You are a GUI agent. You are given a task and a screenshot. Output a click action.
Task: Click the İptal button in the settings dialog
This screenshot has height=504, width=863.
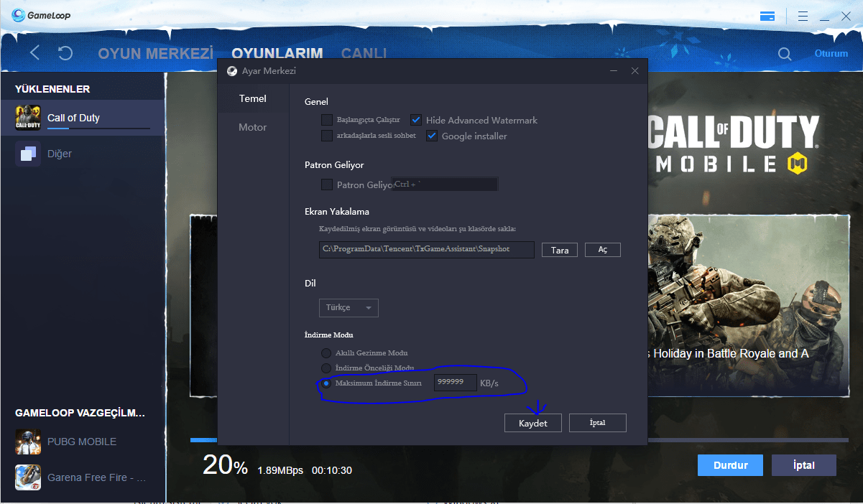[598, 423]
